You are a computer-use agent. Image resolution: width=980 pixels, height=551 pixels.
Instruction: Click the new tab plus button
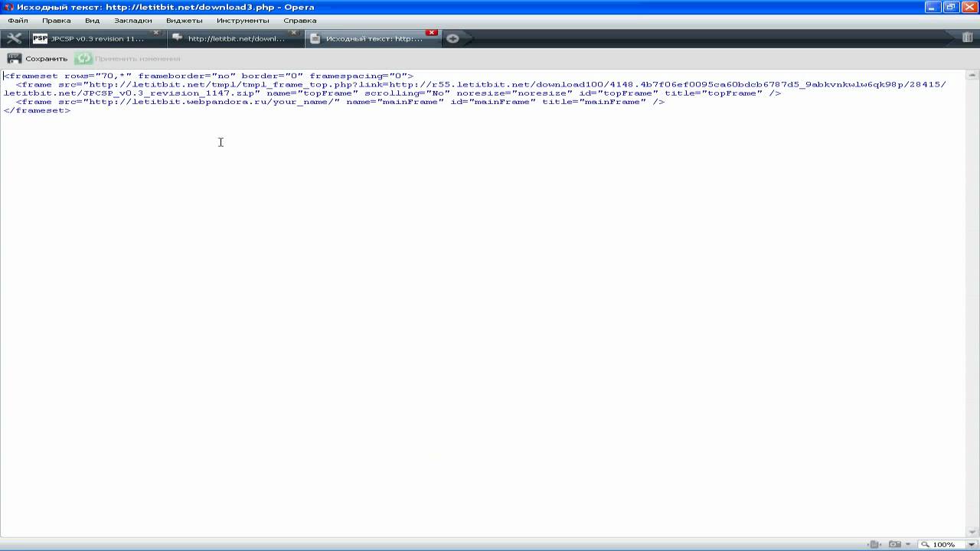tap(452, 38)
